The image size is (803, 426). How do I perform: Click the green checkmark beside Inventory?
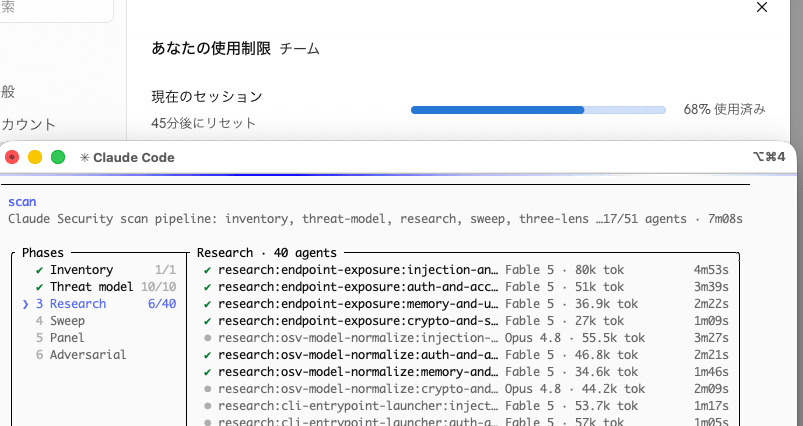[39, 270]
